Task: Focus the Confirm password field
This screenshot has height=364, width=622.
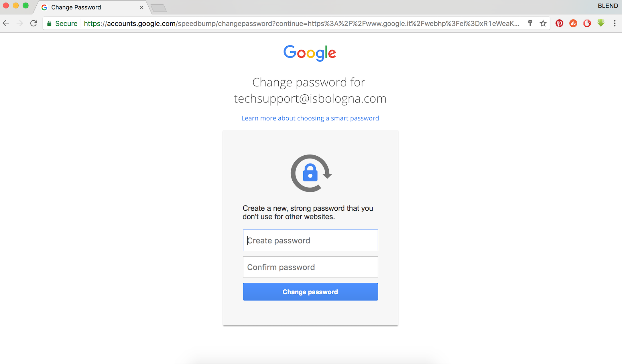Action: pos(310,267)
